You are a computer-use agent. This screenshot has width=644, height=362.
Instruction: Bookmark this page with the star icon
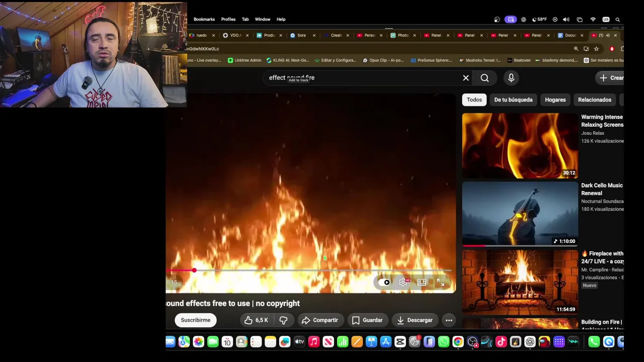pos(596,49)
